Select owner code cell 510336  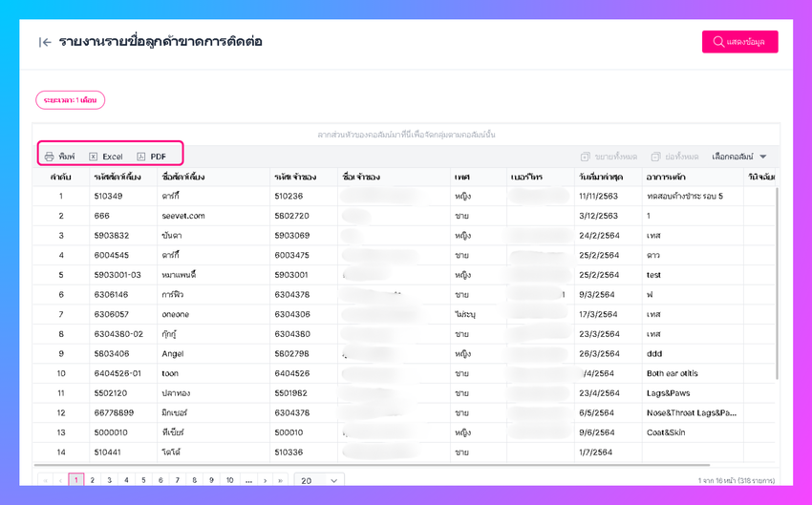[304, 452]
